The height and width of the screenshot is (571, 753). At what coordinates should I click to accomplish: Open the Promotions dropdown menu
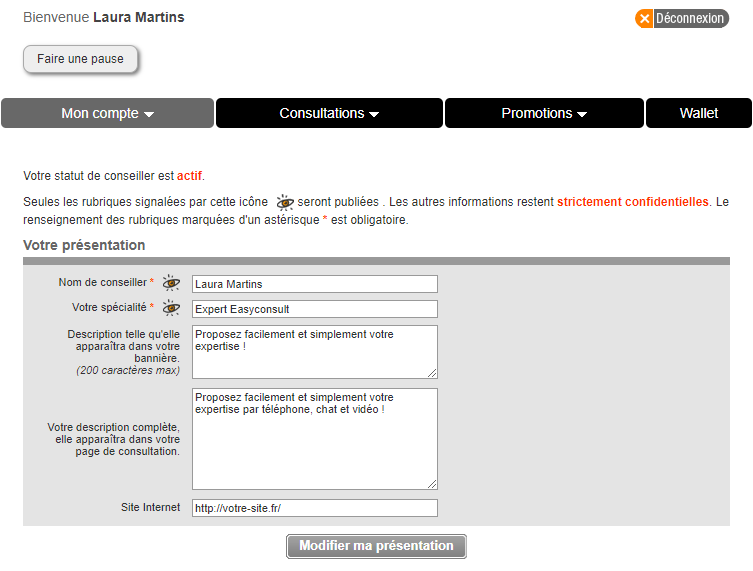click(544, 113)
